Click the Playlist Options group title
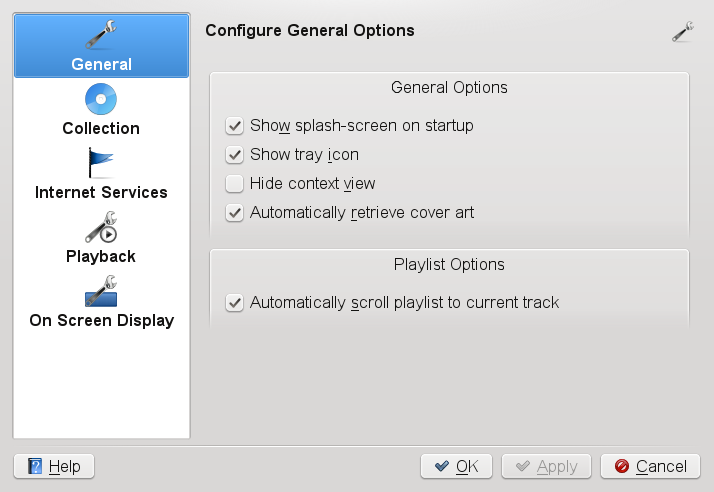Viewport: 714px width, 492px height. click(x=449, y=264)
